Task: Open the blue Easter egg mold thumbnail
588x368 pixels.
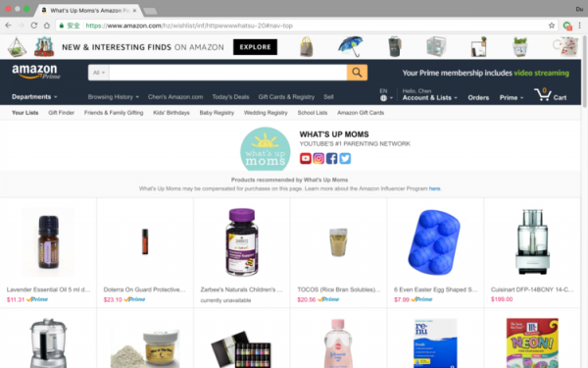Action: point(434,242)
